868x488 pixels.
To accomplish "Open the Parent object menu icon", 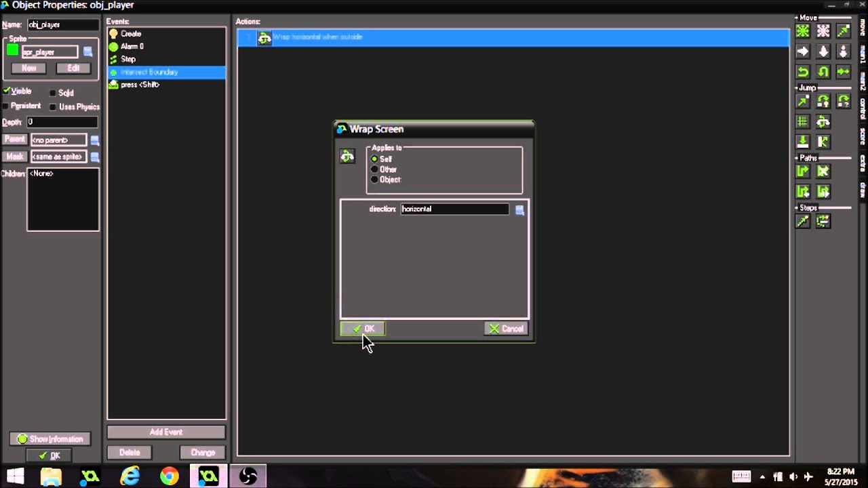I will click(x=95, y=140).
